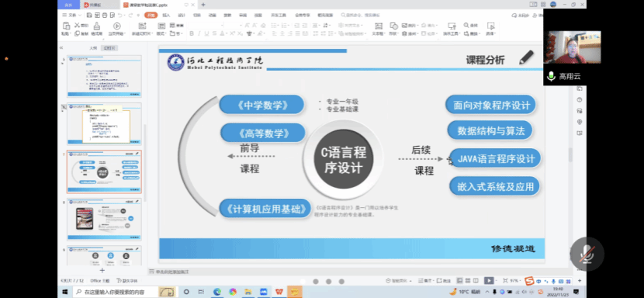Open the zoom percentage dropdown in status bar
This screenshot has width=644, height=298.
(515, 281)
